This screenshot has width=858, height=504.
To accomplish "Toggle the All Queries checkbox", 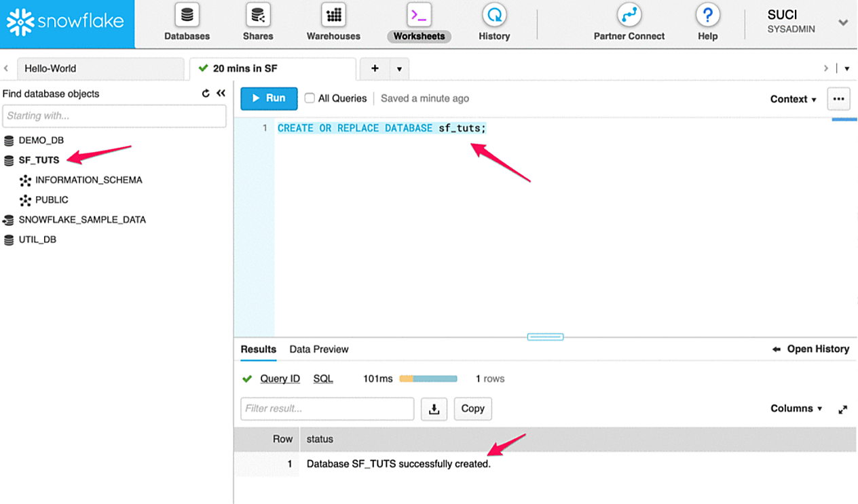I will click(310, 98).
